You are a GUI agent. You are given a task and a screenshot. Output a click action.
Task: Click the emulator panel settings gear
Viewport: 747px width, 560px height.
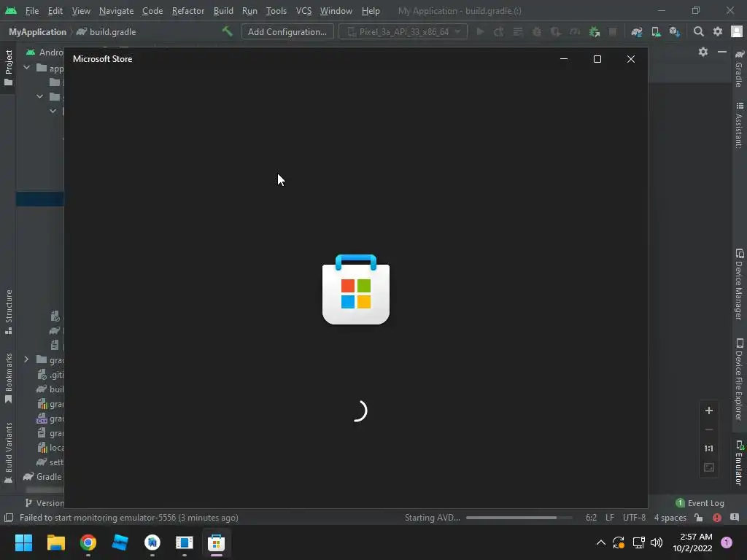pos(703,52)
